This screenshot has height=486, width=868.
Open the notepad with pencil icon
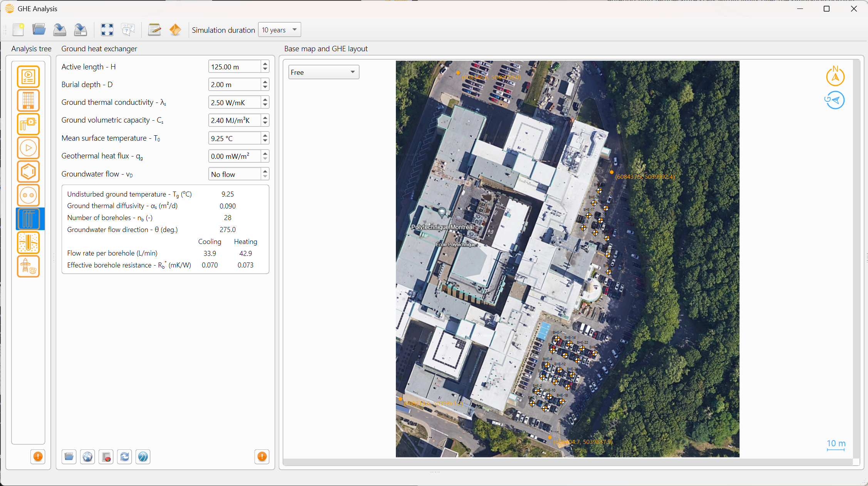[x=154, y=30]
